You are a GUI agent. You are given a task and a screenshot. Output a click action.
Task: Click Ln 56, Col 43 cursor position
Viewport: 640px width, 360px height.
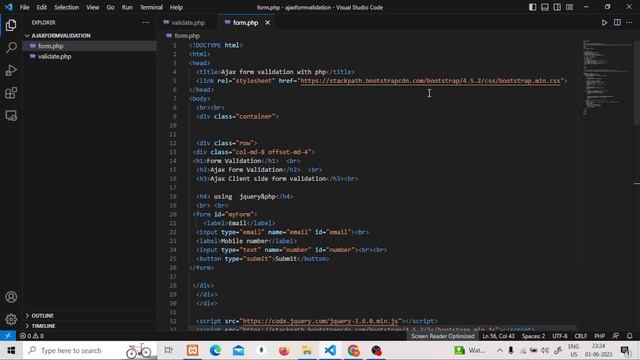click(x=498, y=336)
